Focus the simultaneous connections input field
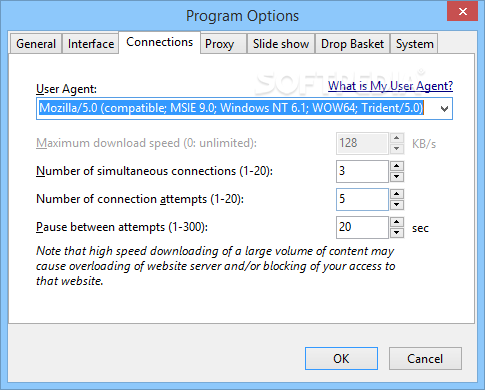 click(x=362, y=171)
